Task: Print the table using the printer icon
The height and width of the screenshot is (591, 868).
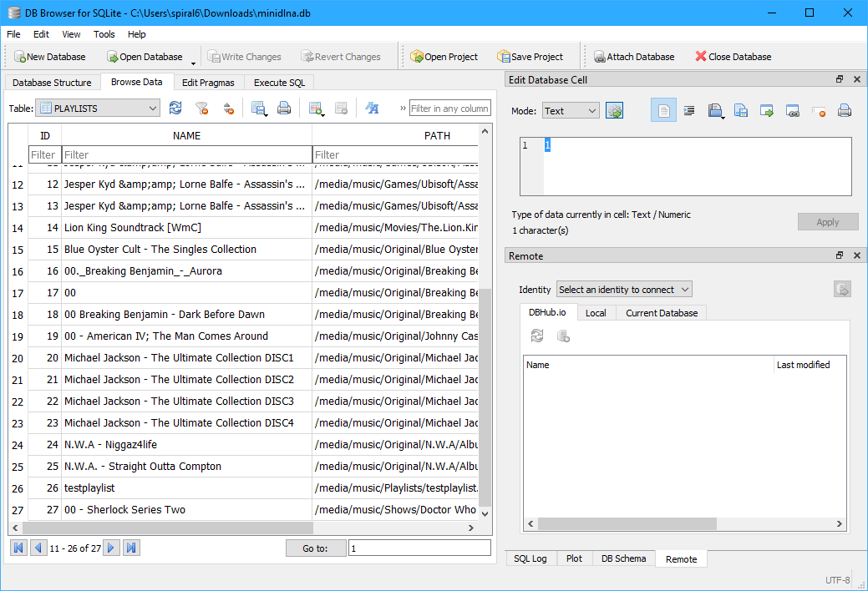Action: (x=284, y=108)
